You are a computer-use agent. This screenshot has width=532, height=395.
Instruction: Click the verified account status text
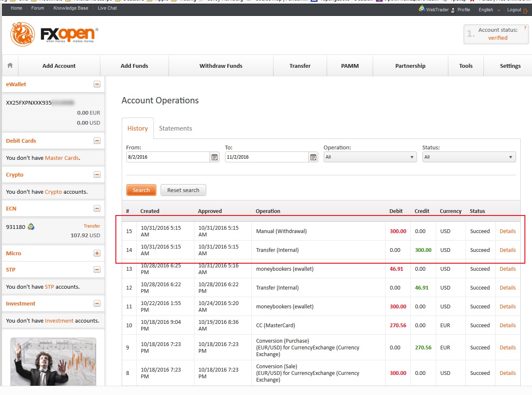click(498, 38)
